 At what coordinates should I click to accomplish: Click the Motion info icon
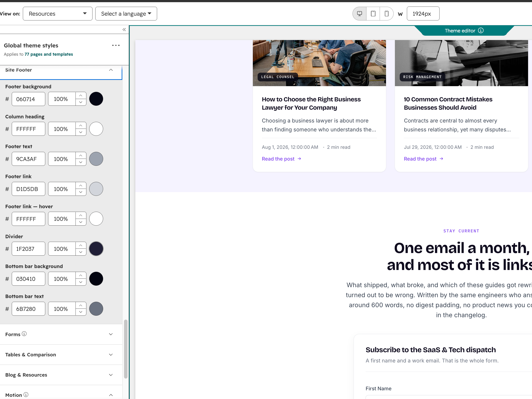point(26,394)
